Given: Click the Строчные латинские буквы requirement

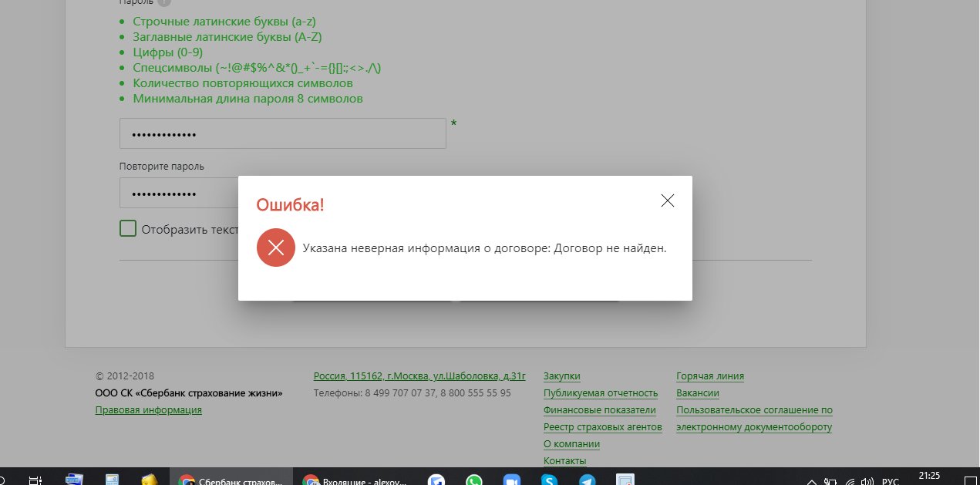Looking at the screenshot, I should tap(224, 22).
